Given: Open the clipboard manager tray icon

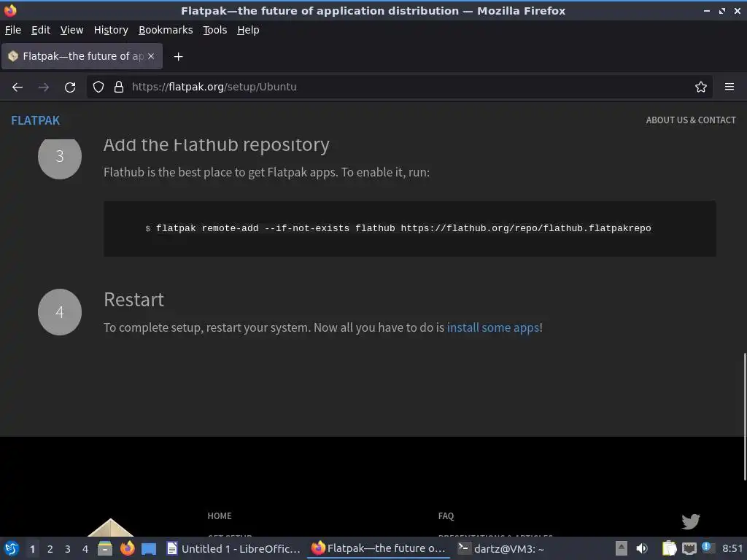Looking at the screenshot, I should [x=670, y=548].
